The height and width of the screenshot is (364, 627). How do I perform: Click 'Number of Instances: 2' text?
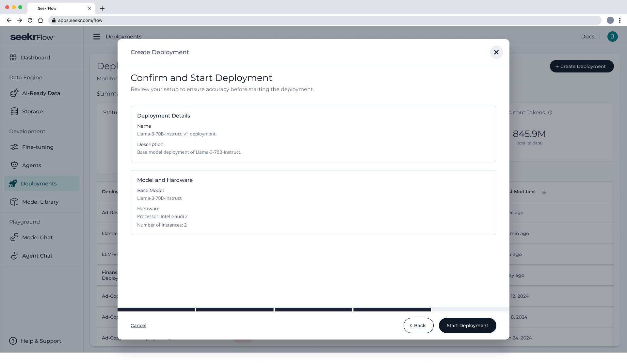pyautogui.click(x=162, y=225)
